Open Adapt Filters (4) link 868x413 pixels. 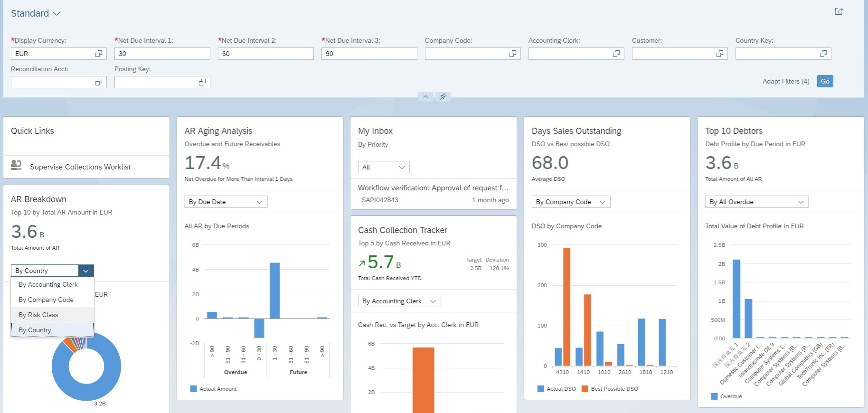tap(786, 81)
